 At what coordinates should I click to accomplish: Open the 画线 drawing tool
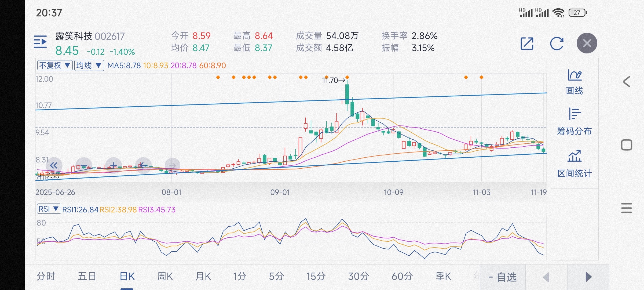(x=574, y=82)
